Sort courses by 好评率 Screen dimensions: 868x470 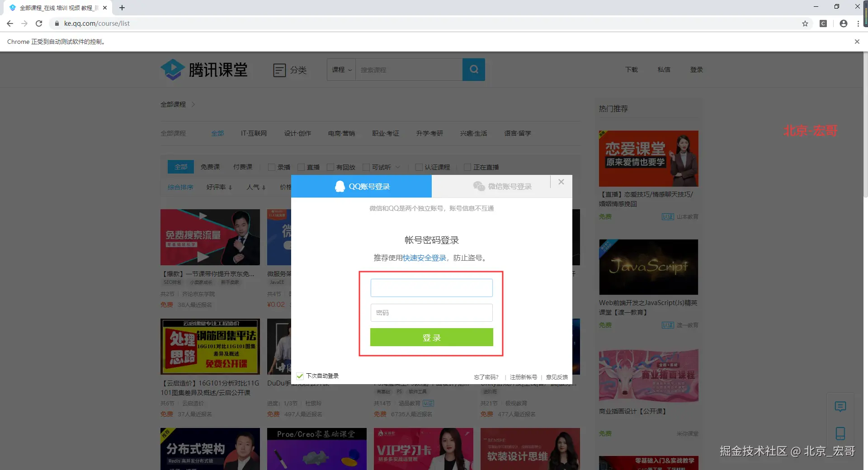coord(219,187)
